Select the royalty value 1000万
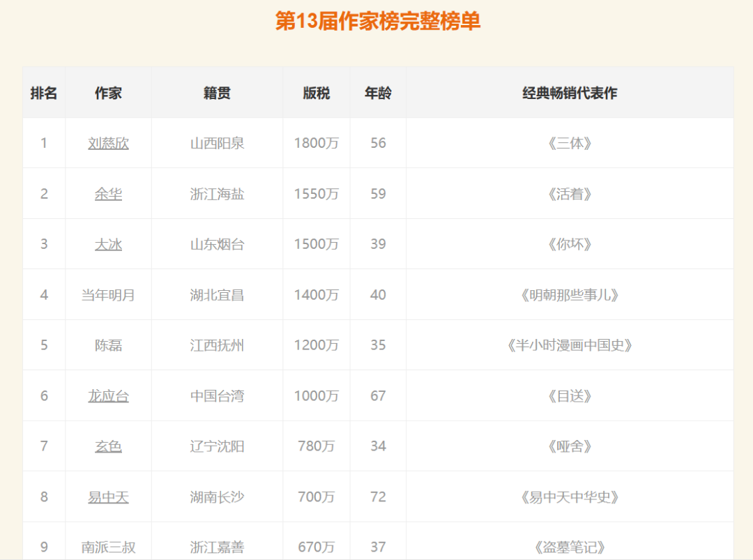Screen dimensions: 753x560 317,396
